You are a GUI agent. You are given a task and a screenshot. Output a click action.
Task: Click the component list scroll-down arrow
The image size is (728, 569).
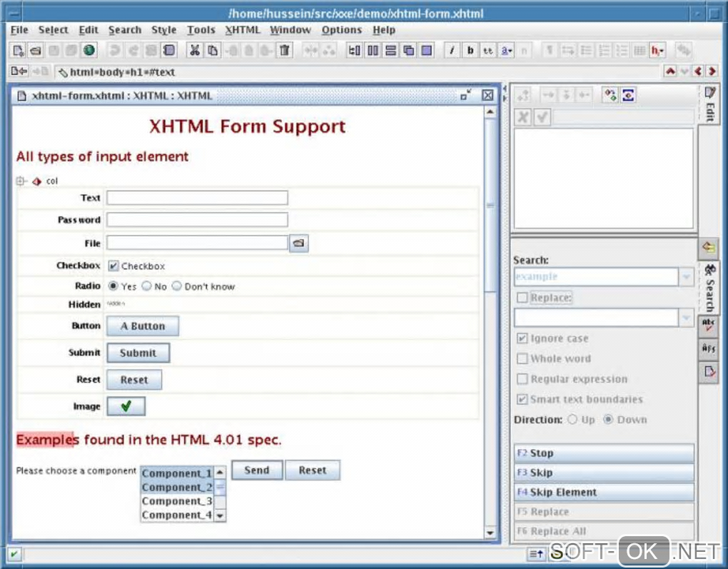tap(220, 515)
